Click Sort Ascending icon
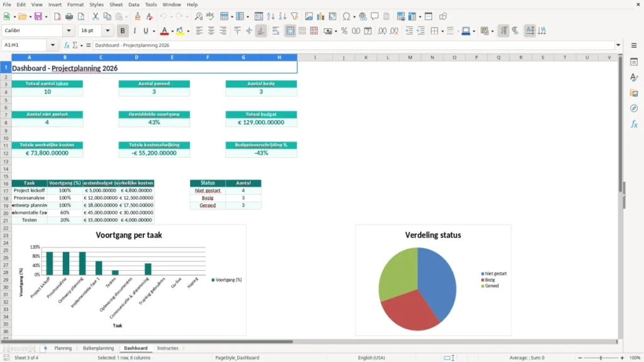 point(270,16)
